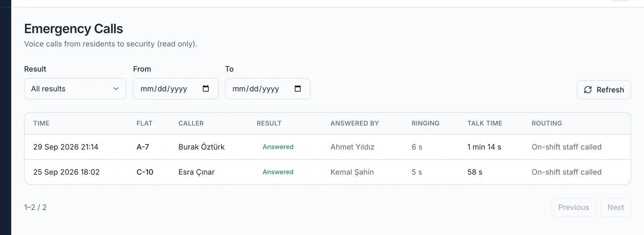Expand the All results chevron
The image size is (644, 235).
[116, 89]
